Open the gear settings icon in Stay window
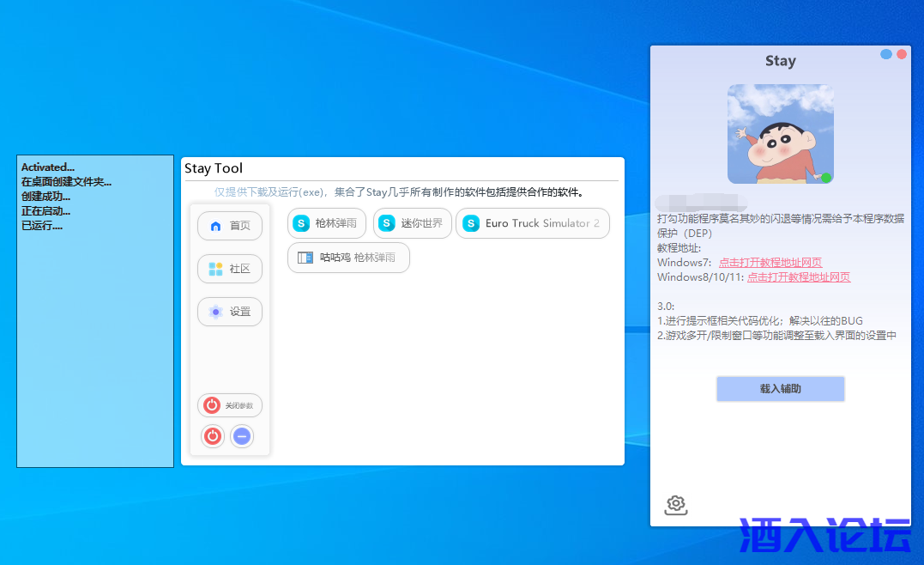 click(676, 505)
